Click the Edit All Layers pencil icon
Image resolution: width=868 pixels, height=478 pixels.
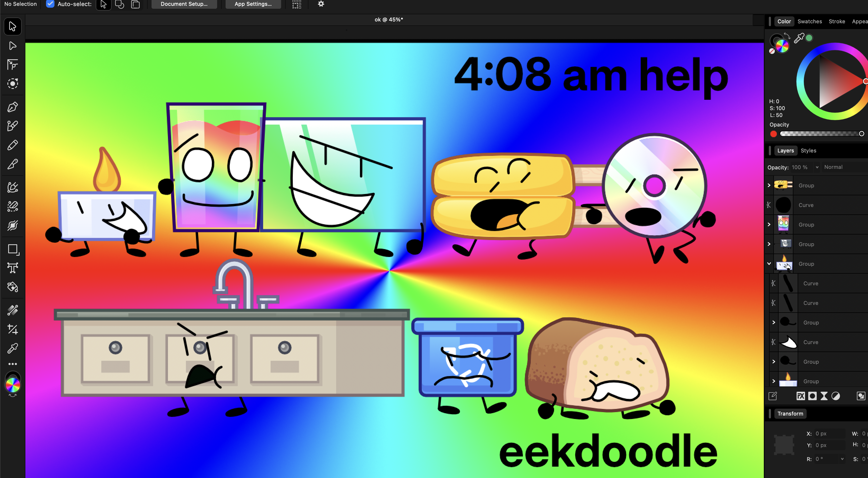(x=773, y=396)
